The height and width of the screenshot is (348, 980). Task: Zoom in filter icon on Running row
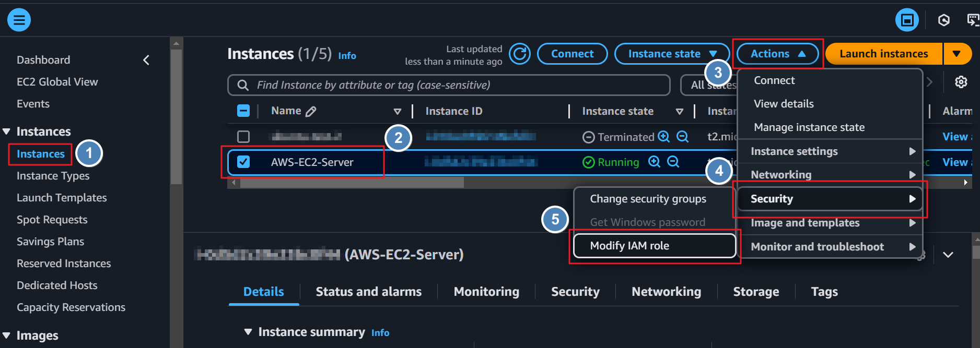pos(654,162)
